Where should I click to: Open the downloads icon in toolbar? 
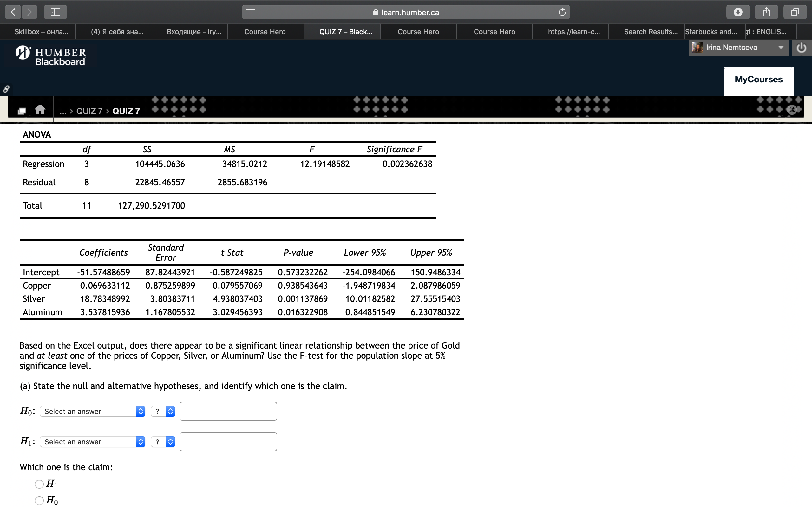[738, 12]
